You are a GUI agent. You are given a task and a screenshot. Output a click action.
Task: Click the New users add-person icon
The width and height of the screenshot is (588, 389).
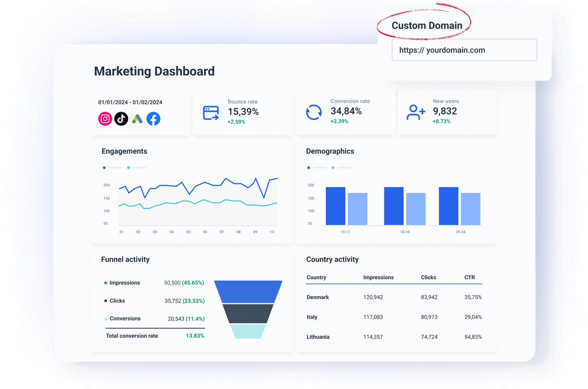[x=415, y=112]
